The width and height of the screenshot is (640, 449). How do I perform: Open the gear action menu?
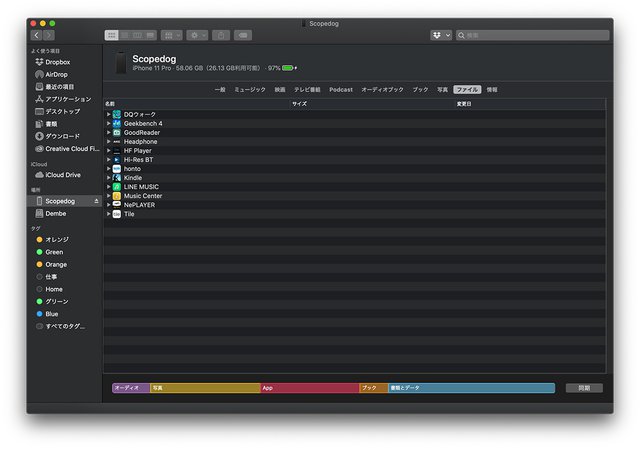(197, 36)
